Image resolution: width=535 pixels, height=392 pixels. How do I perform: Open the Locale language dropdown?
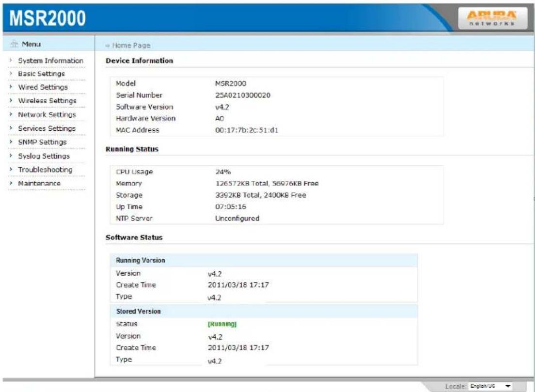(490, 386)
